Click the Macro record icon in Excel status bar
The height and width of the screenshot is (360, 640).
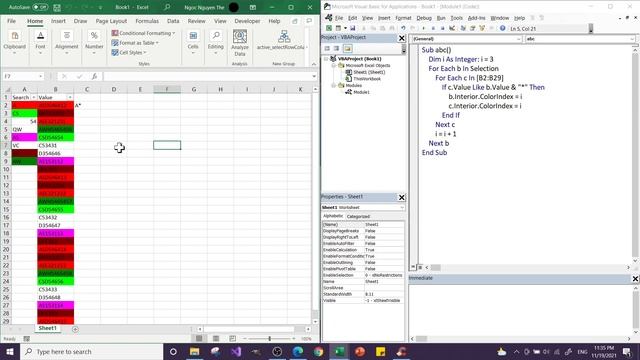pyautogui.click(x=27, y=339)
